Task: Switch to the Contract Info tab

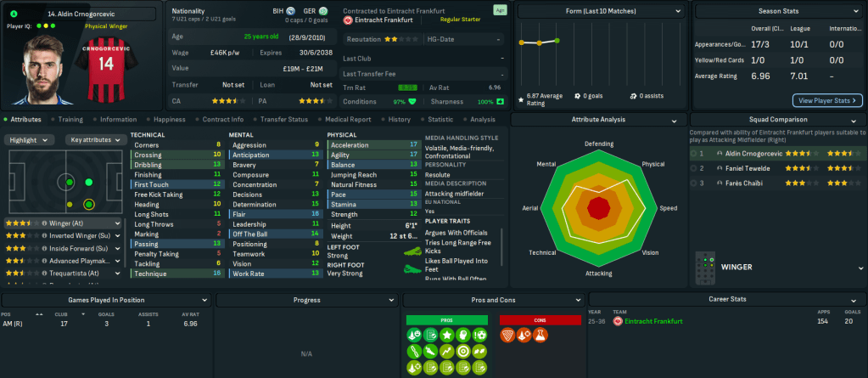Action: point(223,120)
